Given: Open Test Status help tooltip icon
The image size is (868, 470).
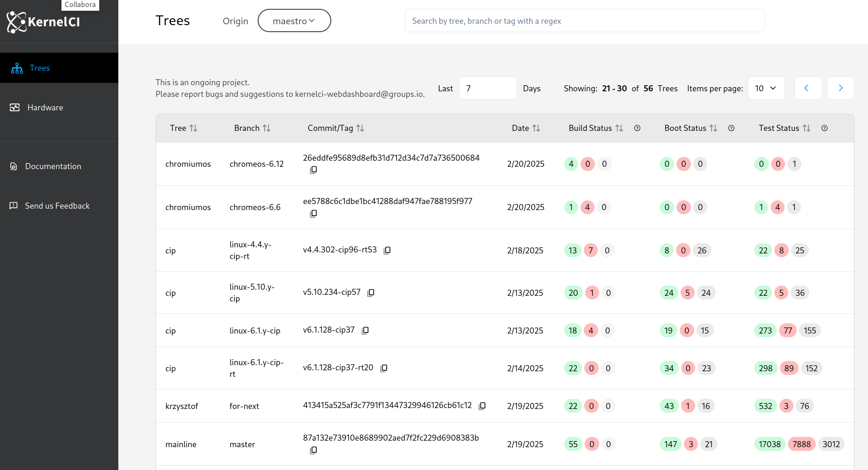Looking at the screenshot, I should (x=825, y=128).
